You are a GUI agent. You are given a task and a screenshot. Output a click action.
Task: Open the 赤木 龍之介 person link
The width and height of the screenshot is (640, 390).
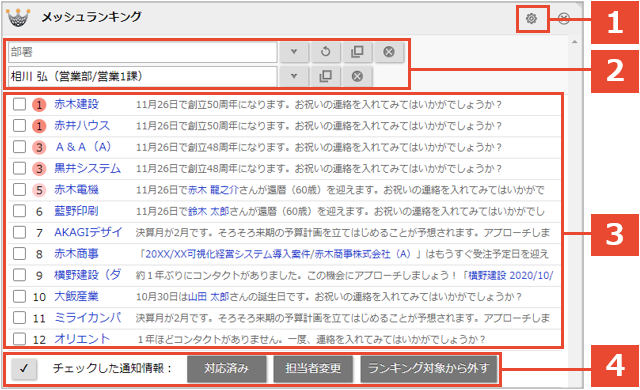(x=213, y=190)
